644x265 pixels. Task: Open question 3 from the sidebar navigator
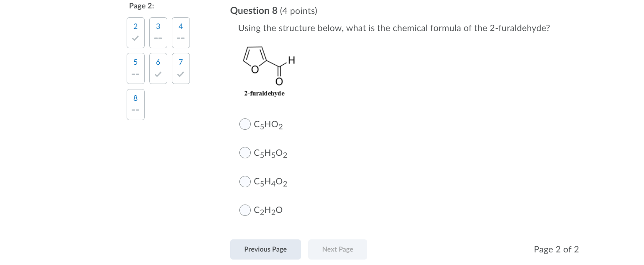[x=158, y=32]
